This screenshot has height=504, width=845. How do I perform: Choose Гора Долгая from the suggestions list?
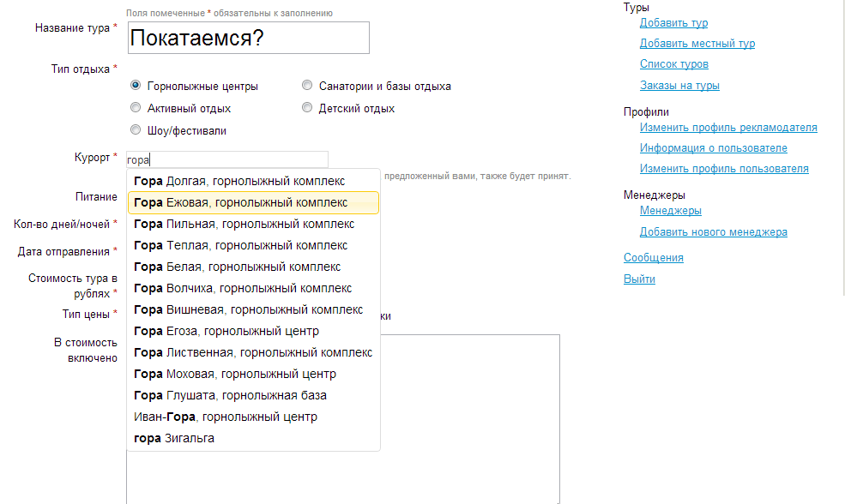pos(239,181)
